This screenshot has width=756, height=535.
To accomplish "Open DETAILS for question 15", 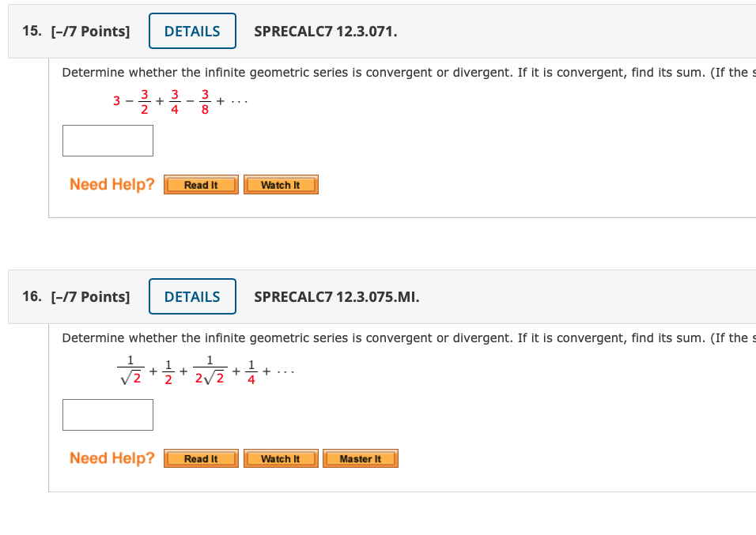I will point(192,31).
